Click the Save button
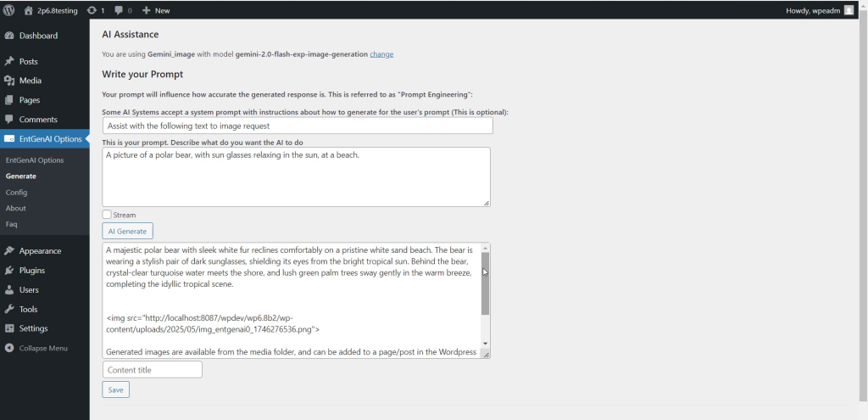 click(115, 389)
